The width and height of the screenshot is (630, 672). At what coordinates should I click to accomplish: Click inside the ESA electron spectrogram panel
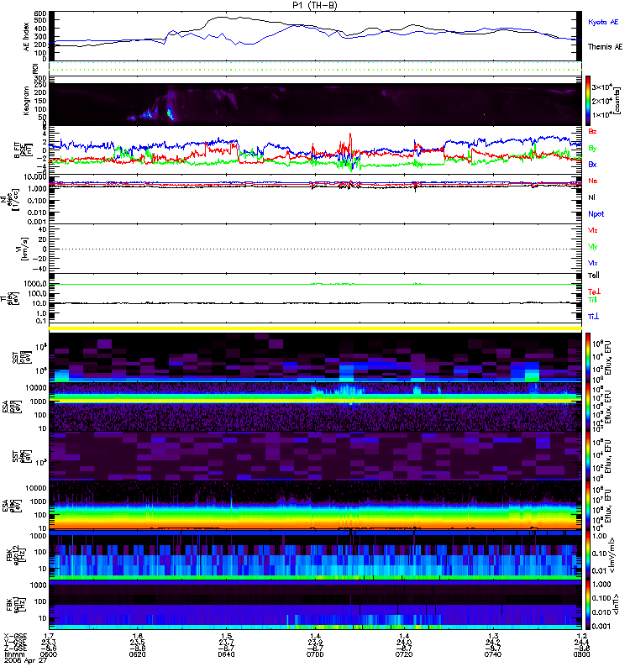[315, 506]
